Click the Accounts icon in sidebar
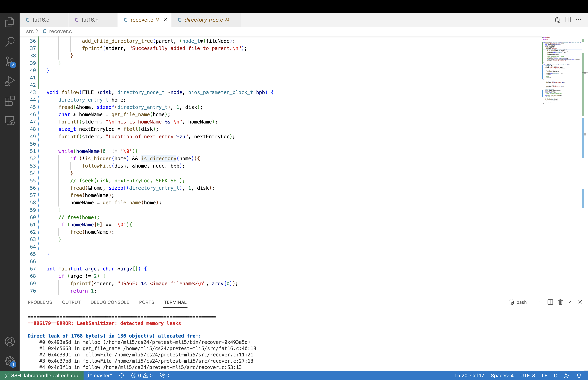588x380 pixels. click(x=10, y=342)
